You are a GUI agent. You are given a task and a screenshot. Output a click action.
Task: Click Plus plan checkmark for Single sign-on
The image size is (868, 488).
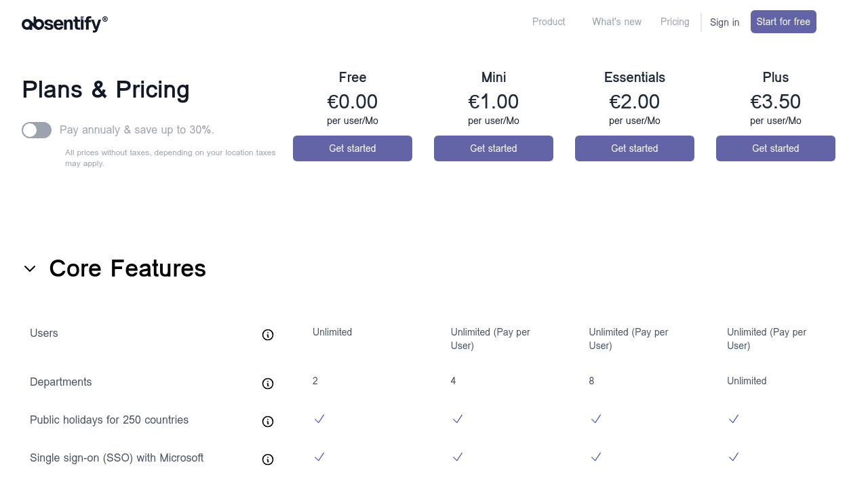click(x=734, y=457)
